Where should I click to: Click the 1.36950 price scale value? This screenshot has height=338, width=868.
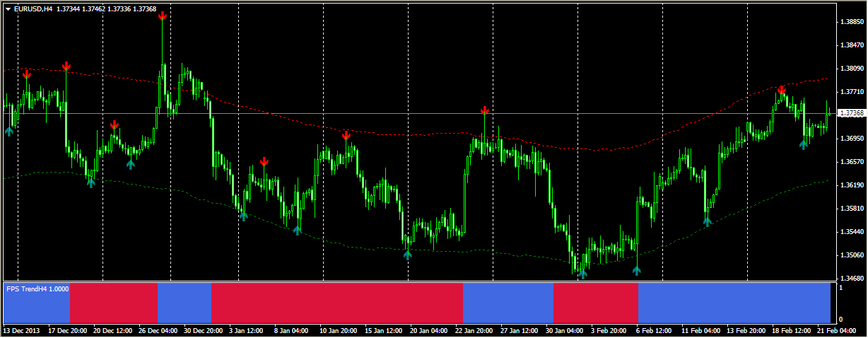(854, 139)
